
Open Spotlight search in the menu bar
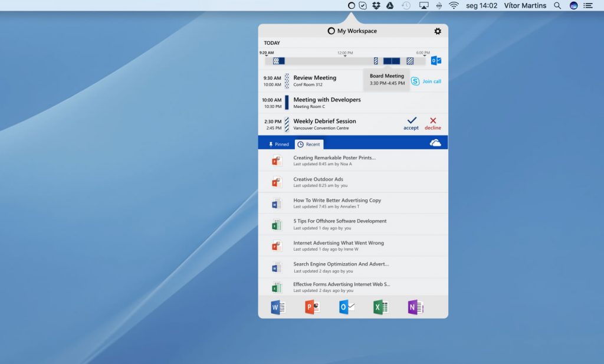(557, 5)
